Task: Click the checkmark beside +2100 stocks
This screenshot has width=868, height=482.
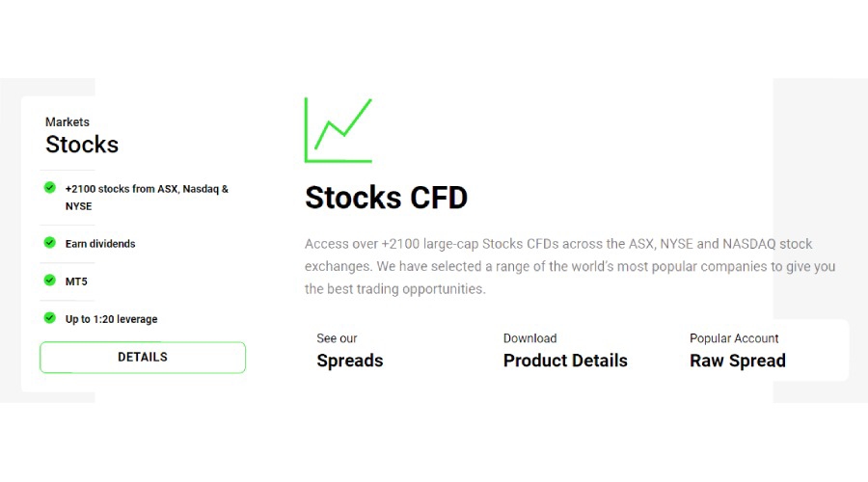Action: tap(50, 188)
